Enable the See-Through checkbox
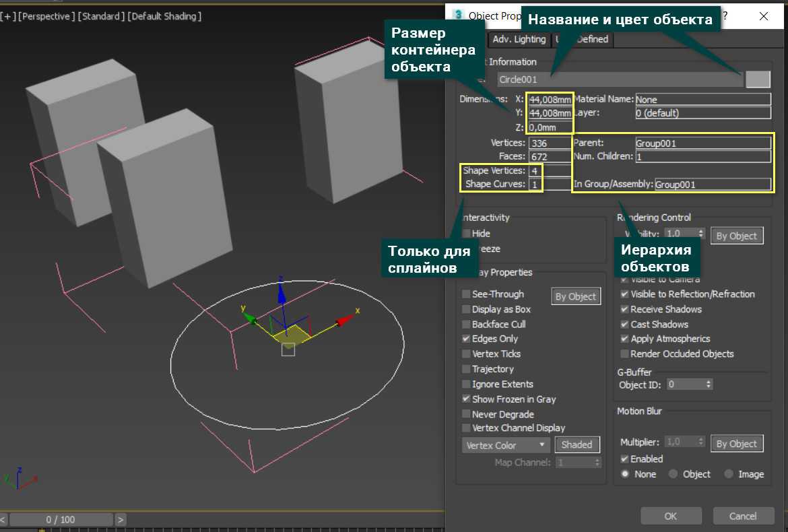The width and height of the screenshot is (788, 532). pyautogui.click(x=467, y=294)
